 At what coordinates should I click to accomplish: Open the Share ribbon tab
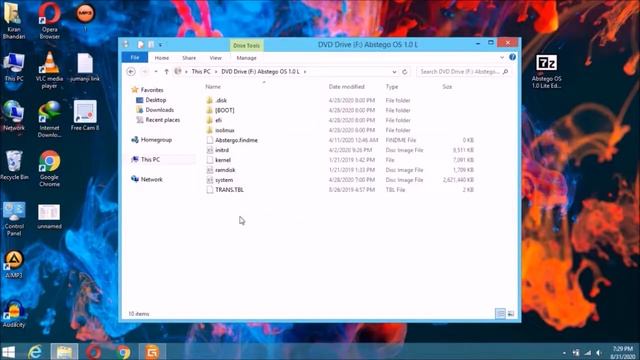189,58
